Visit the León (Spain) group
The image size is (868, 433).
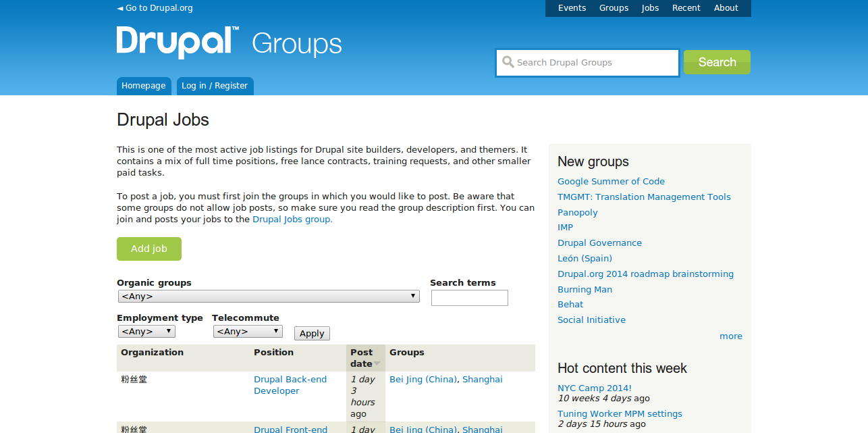click(585, 259)
